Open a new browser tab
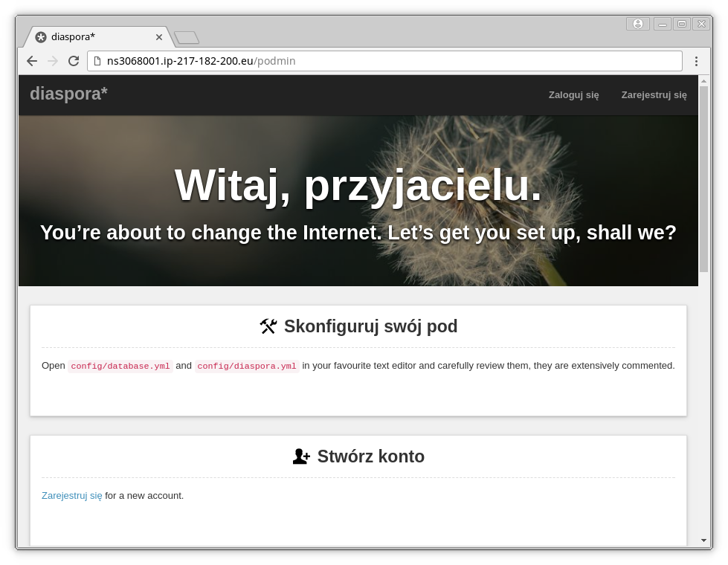 [186, 36]
